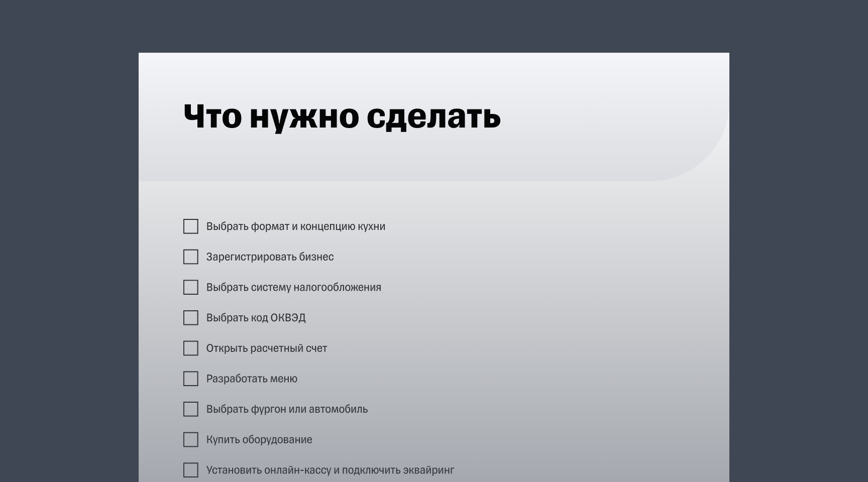This screenshot has width=868, height=482.
Task: Toggle the Выбрать код ОКВЭД checkbox
Action: tap(191, 318)
